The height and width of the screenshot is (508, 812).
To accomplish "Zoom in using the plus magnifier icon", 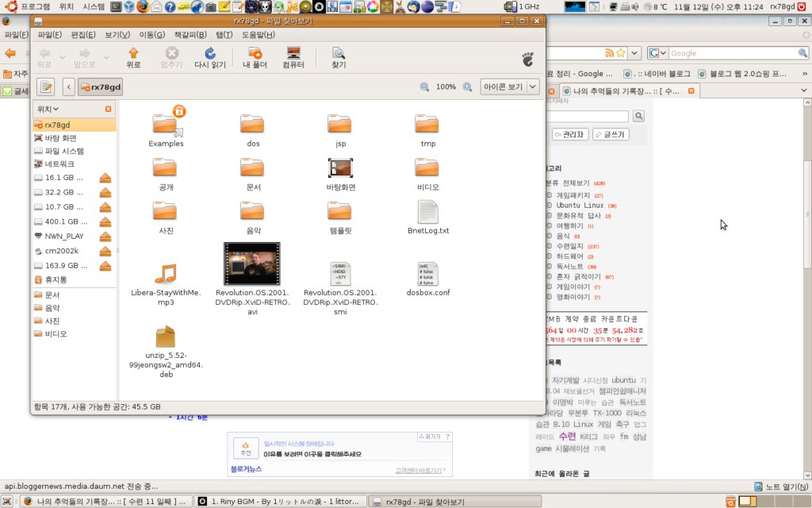I will point(467,87).
